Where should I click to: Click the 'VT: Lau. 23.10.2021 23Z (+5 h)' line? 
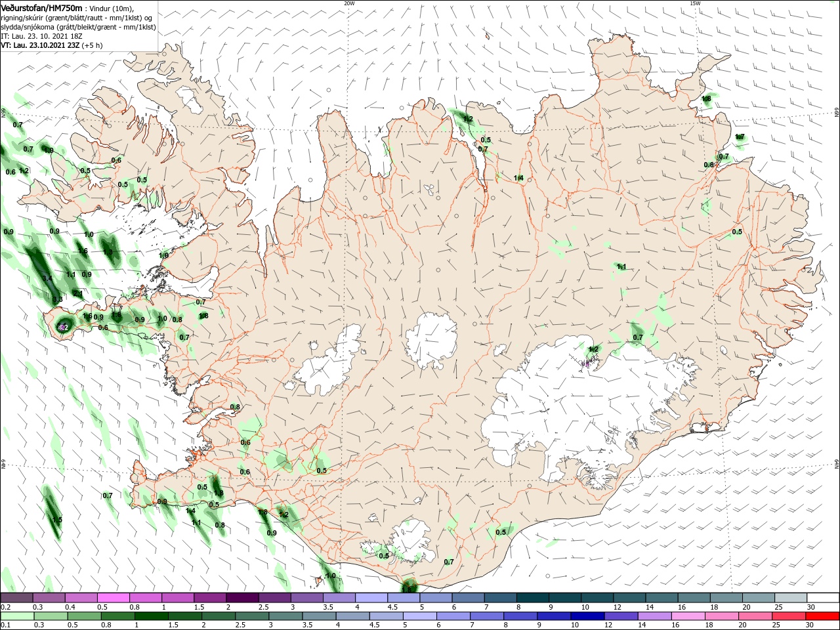[51, 45]
